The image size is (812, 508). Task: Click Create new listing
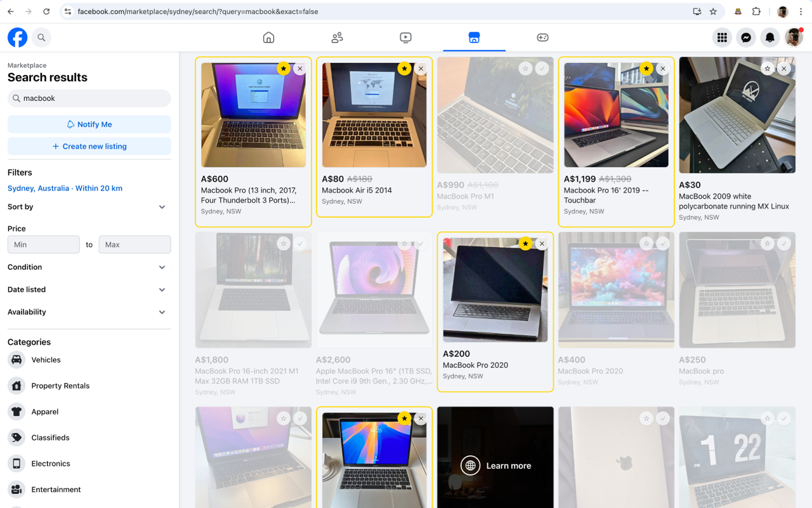pos(89,146)
